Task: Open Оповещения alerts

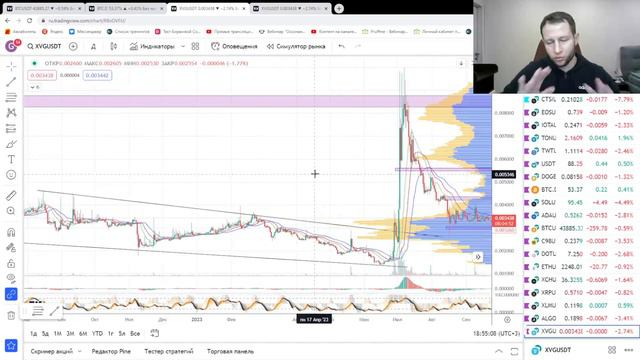Action: tap(234, 47)
